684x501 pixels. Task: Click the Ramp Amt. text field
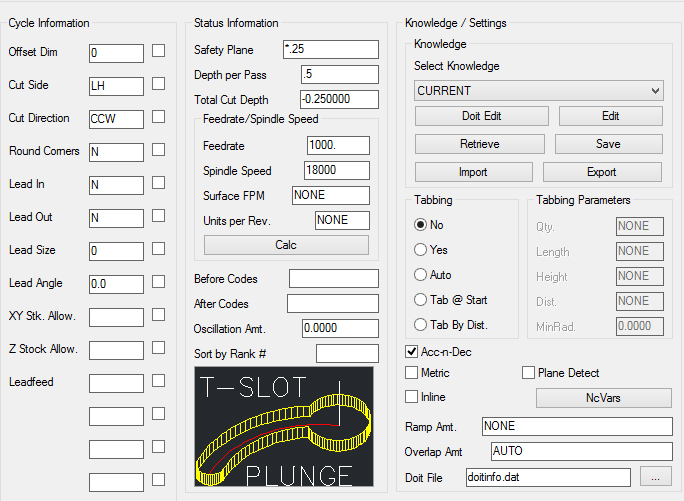click(577, 427)
